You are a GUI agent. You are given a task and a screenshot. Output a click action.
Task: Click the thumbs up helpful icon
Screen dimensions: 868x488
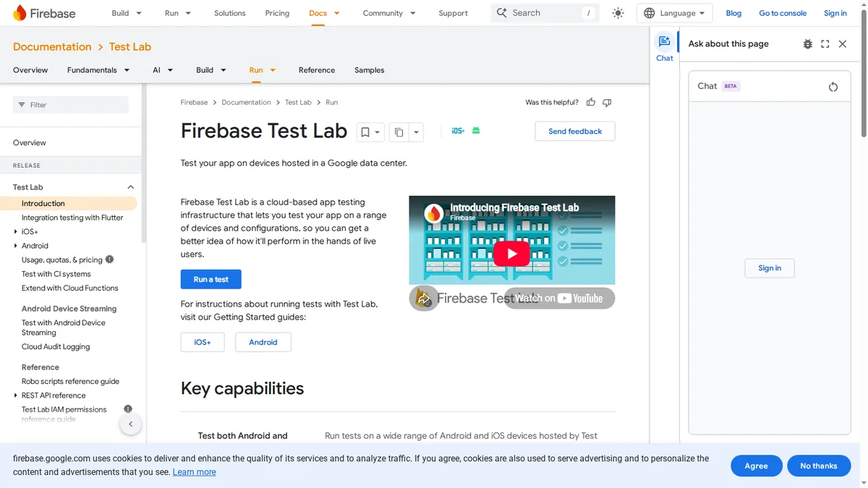[x=591, y=103]
